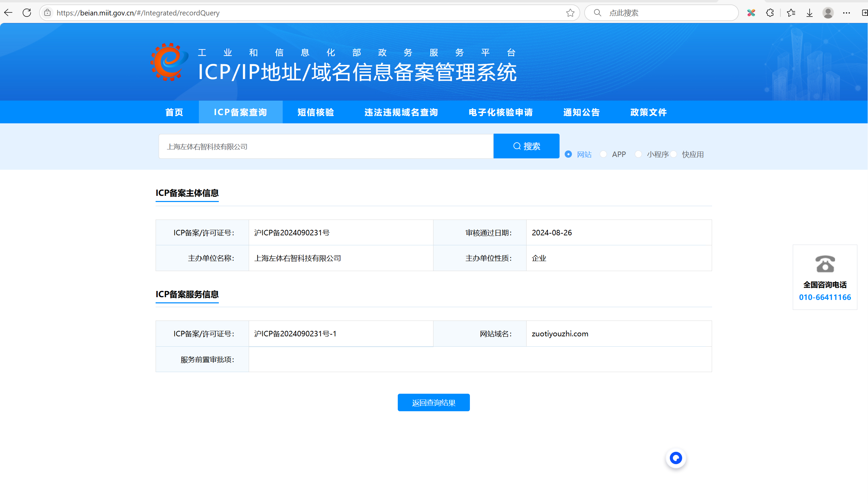The image size is (868, 504).
Task: Choose the 快应用 radio option
Action: click(674, 154)
